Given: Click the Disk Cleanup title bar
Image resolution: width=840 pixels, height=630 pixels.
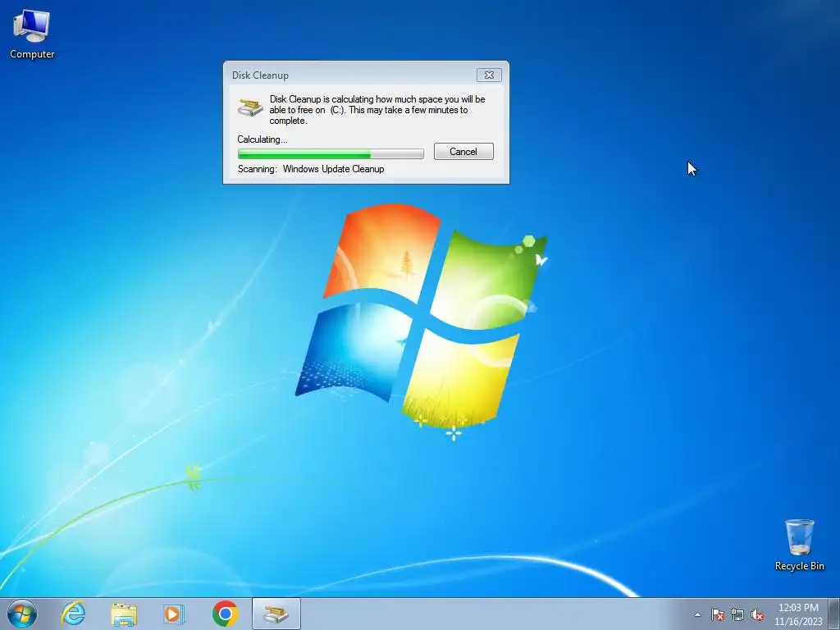Looking at the screenshot, I should click(351, 75).
